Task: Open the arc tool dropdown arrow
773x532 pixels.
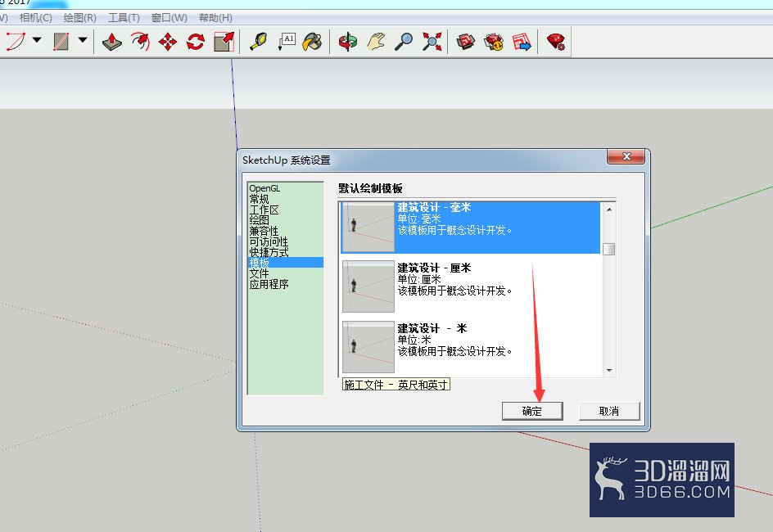Action: click(37, 40)
